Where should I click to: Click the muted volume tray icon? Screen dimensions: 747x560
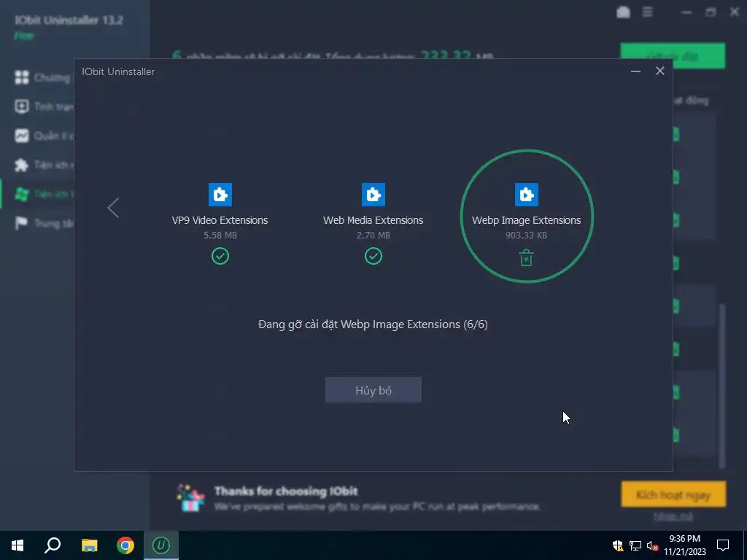653,545
